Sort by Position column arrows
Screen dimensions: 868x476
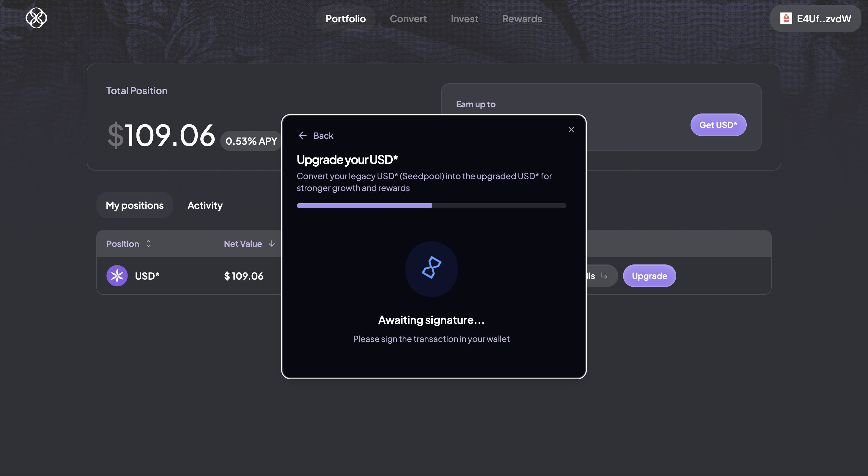pos(148,244)
